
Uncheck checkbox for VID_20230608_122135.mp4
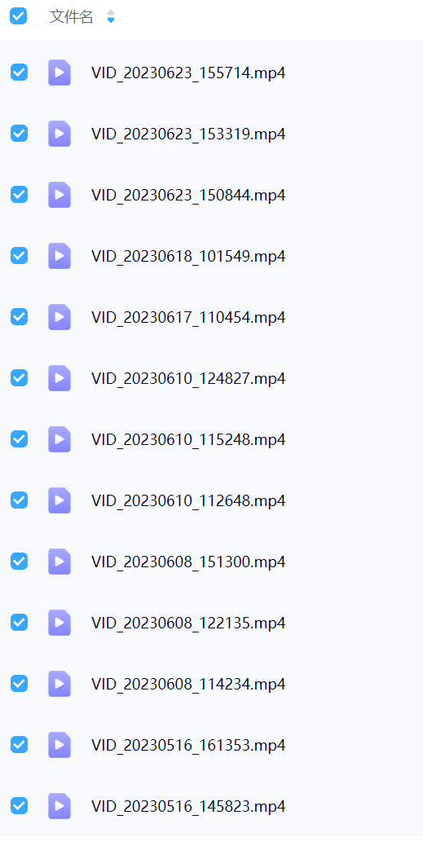click(19, 622)
